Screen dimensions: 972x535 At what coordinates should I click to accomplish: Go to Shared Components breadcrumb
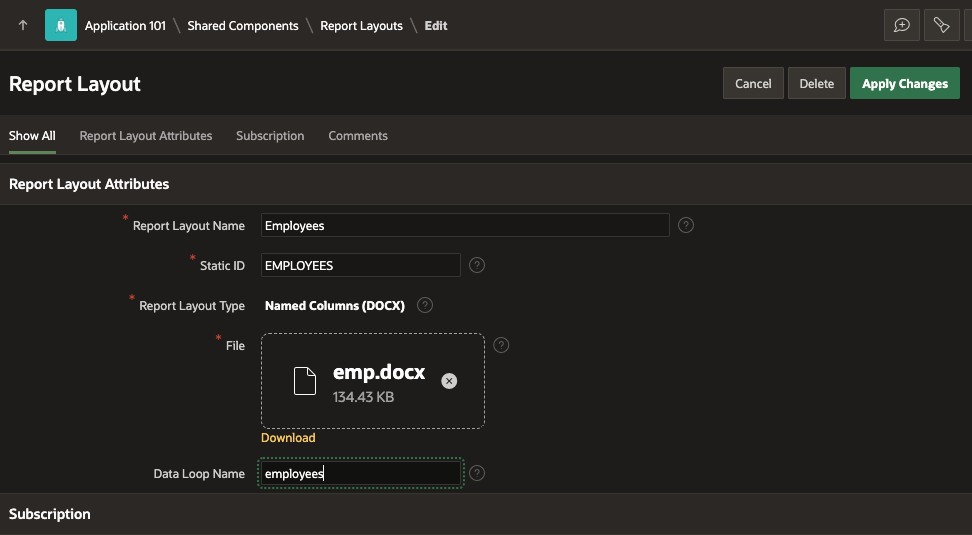pos(243,25)
